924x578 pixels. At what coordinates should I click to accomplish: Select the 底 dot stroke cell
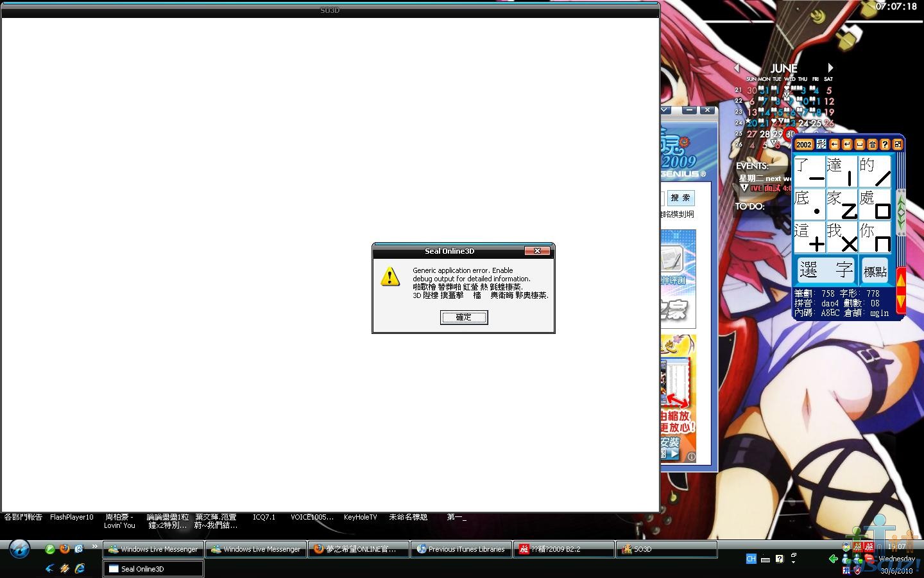[x=810, y=204]
